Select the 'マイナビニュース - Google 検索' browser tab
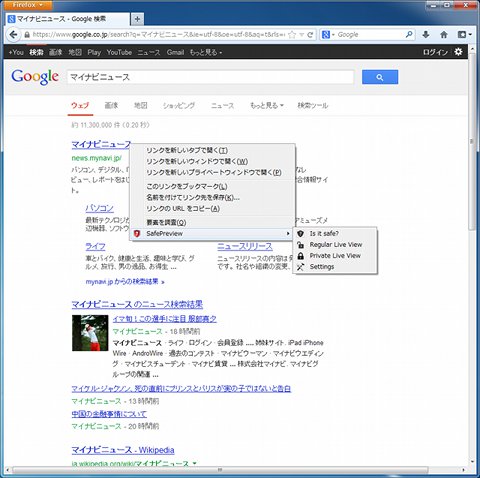480x478 pixels. (67, 19)
